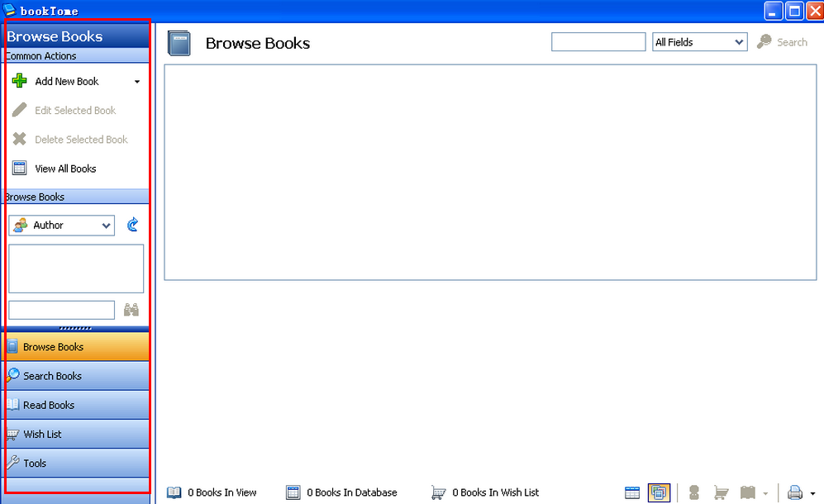824x504 pixels.
Task: Click the blue book icon beside Browse Books heading
Action: [x=179, y=43]
